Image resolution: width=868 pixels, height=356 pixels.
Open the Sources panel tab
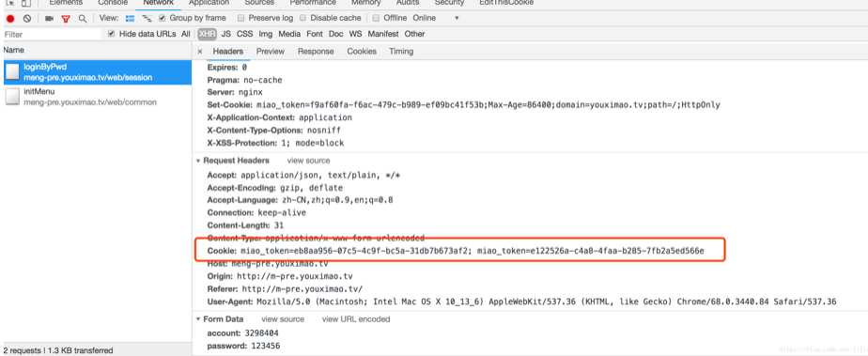click(x=259, y=3)
